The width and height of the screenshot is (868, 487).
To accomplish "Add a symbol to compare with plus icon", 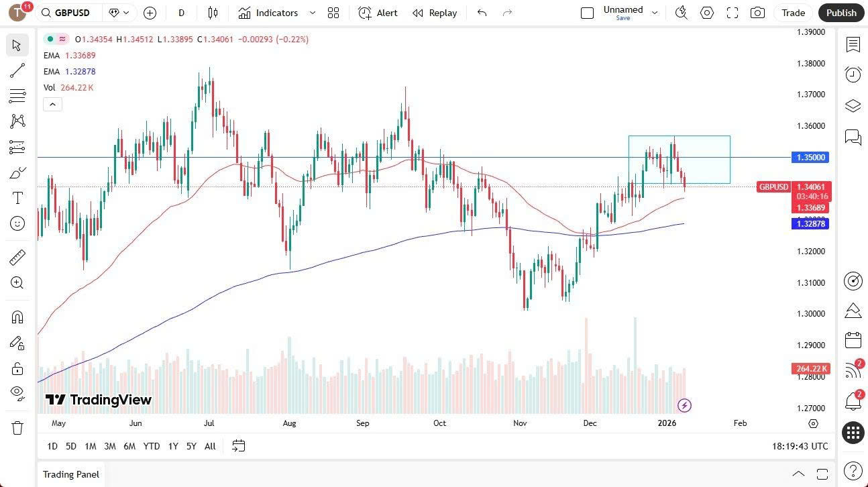I will point(150,13).
